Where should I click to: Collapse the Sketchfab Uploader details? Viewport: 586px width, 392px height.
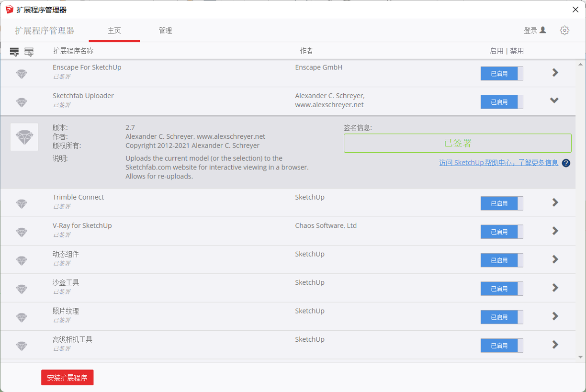(554, 101)
